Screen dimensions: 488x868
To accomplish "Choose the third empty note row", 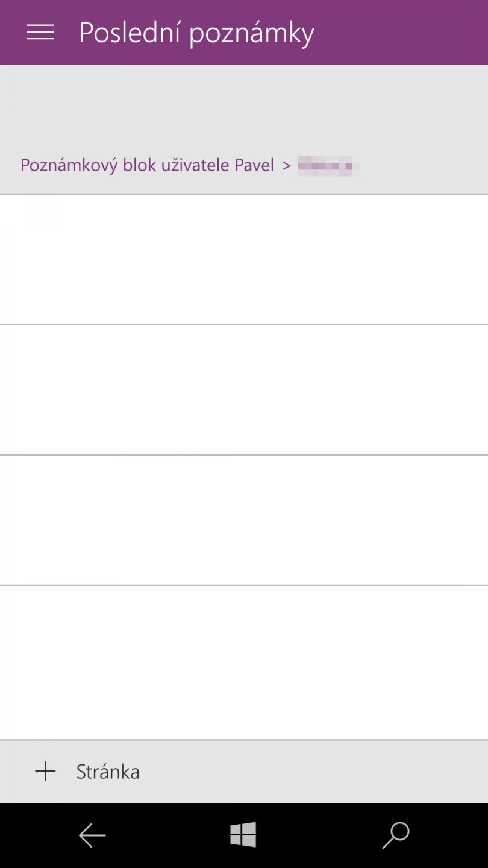I will (x=244, y=520).
